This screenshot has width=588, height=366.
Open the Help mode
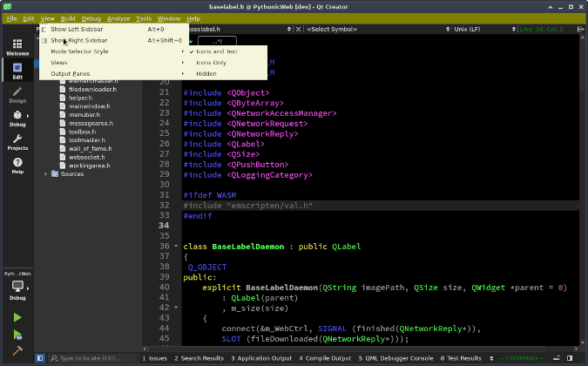coord(17,166)
